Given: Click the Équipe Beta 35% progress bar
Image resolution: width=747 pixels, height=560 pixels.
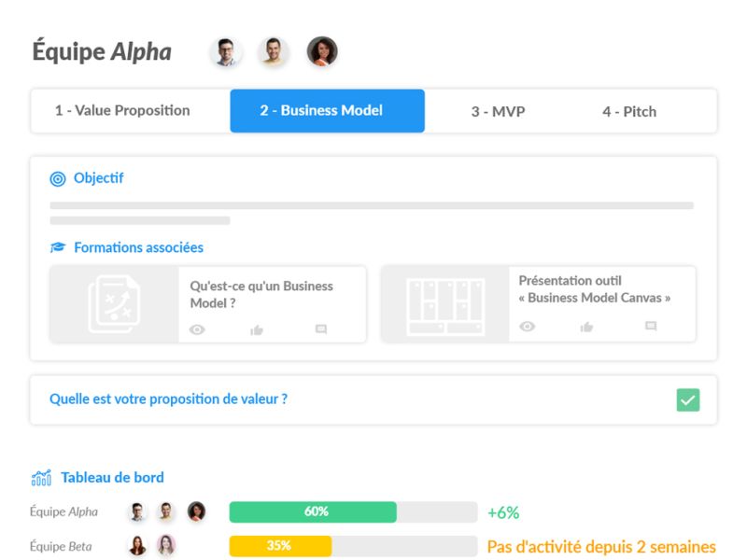Looking at the screenshot, I should click(353, 546).
